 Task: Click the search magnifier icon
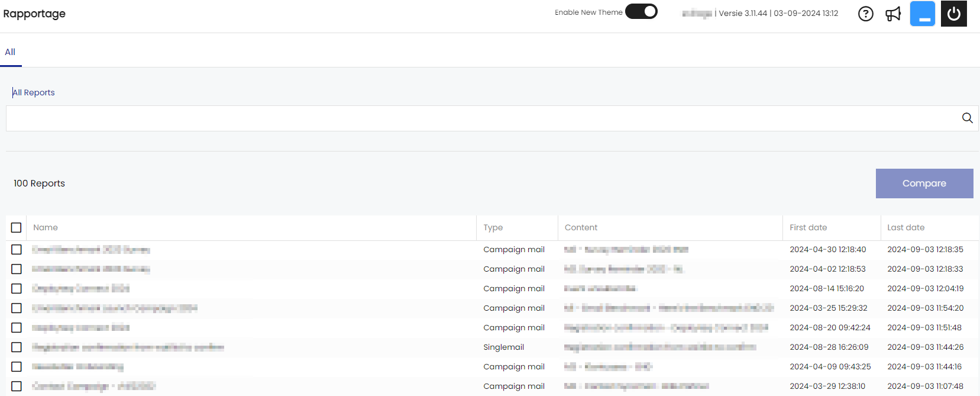(967, 118)
